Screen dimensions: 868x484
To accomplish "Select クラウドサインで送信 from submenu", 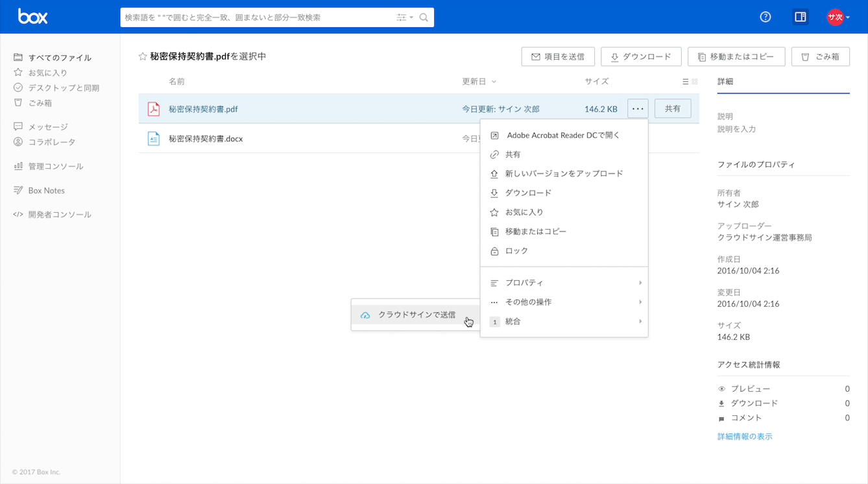I will 416,315.
